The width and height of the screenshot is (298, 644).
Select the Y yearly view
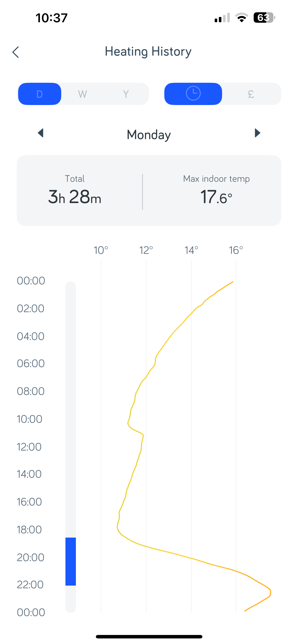tap(126, 94)
